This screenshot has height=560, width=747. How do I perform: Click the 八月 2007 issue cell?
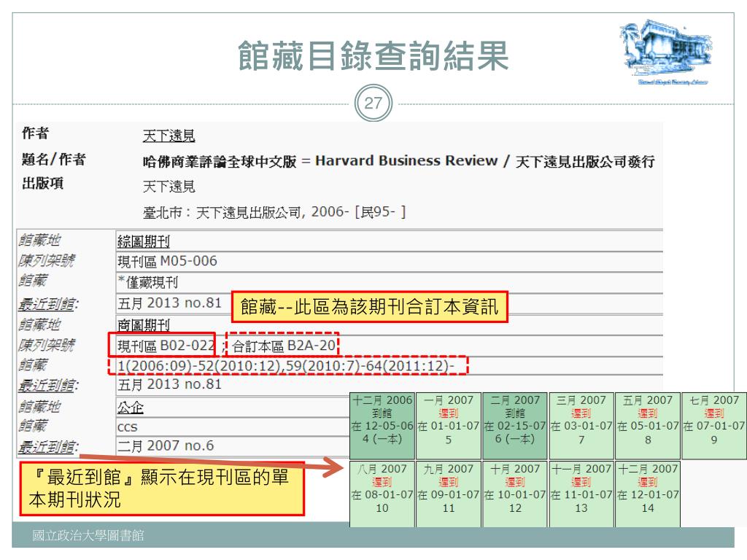382,494
